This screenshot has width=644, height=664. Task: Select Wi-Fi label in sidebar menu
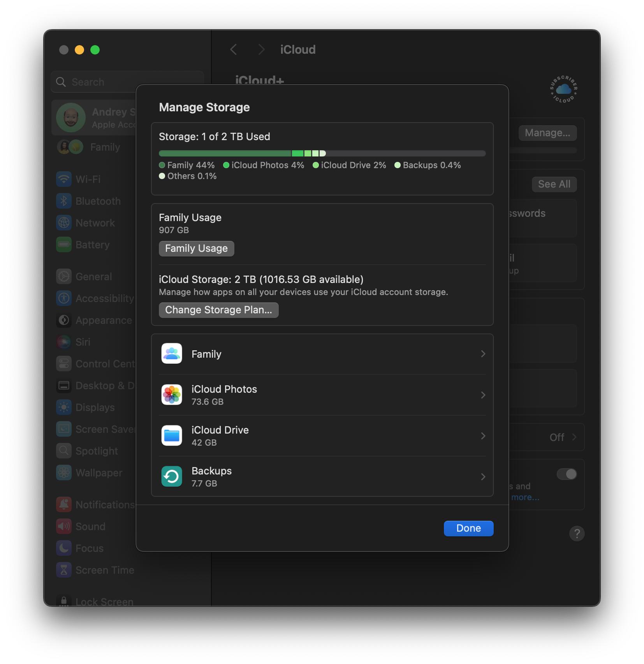click(x=88, y=179)
